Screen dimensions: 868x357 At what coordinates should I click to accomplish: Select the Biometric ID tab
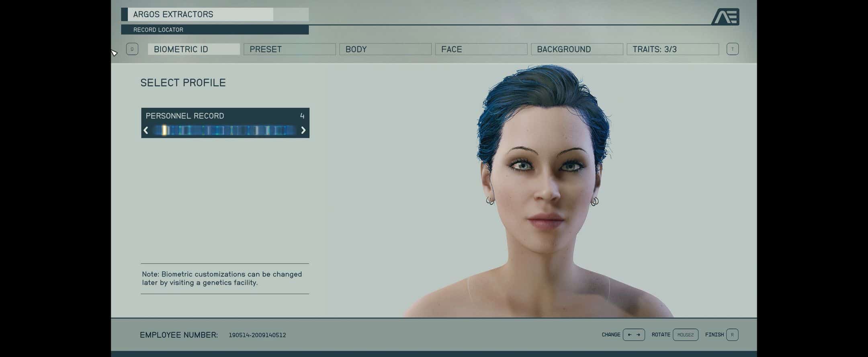point(194,49)
